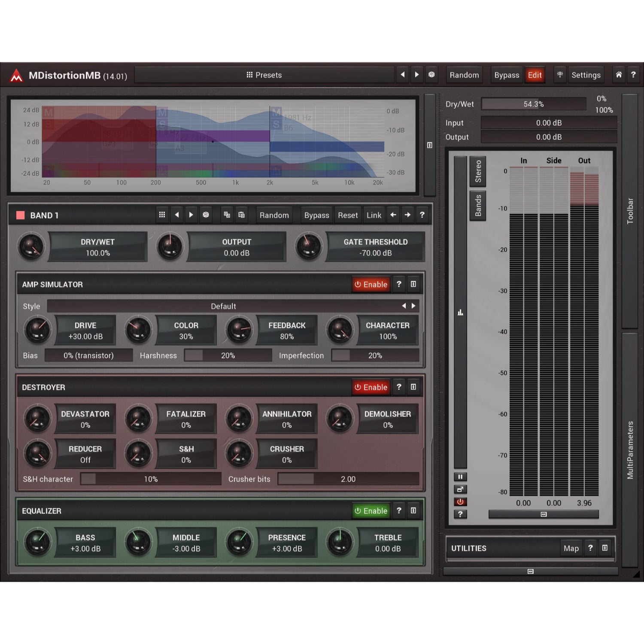Click the S&H character 10% slider
This screenshot has width=644, height=644.
point(151,479)
